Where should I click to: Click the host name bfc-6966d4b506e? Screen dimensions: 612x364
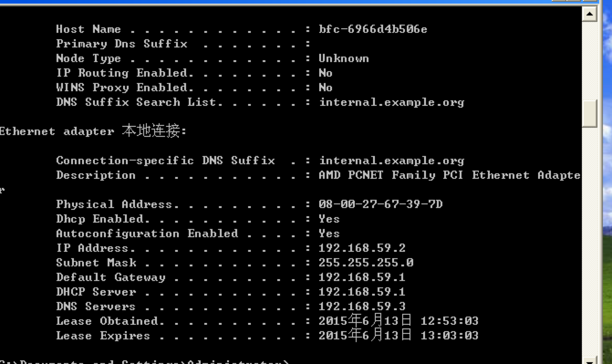(373, 29)
